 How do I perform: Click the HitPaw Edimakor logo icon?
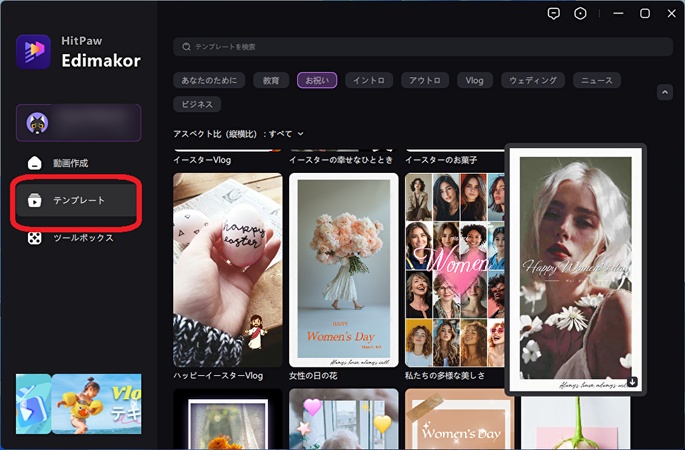click(x=33, y=52)
